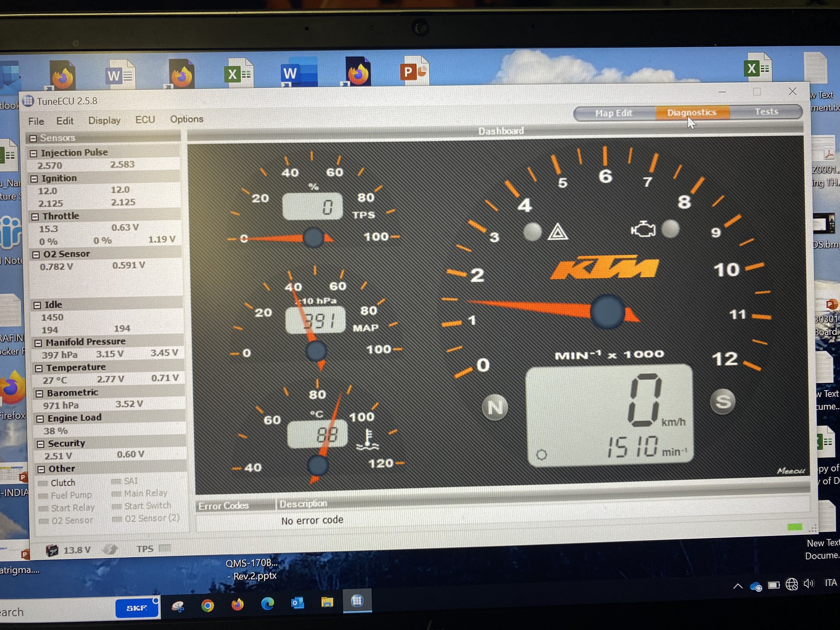The width and height of the screenshot is (840, 630).
Task: Open the ECU menu
Action: pos(145,120)
